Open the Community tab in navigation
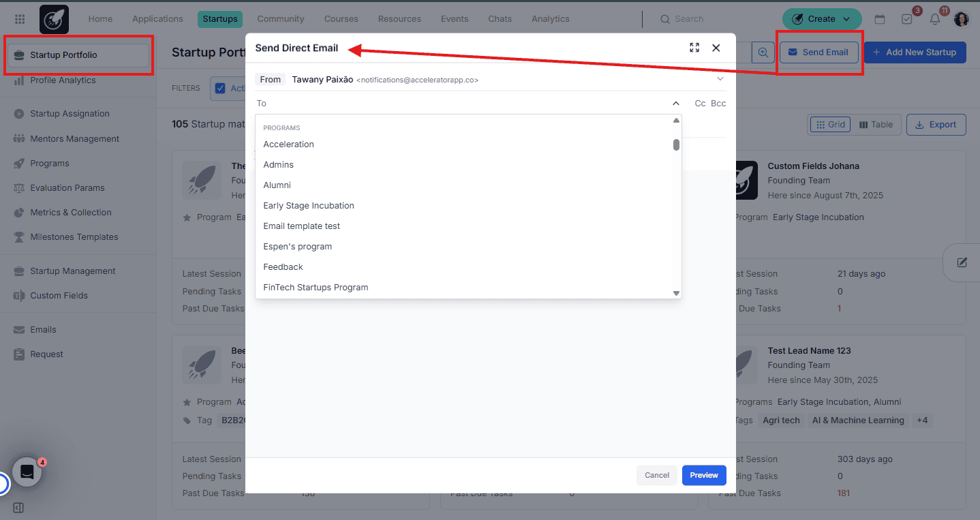 coord(281,19)
